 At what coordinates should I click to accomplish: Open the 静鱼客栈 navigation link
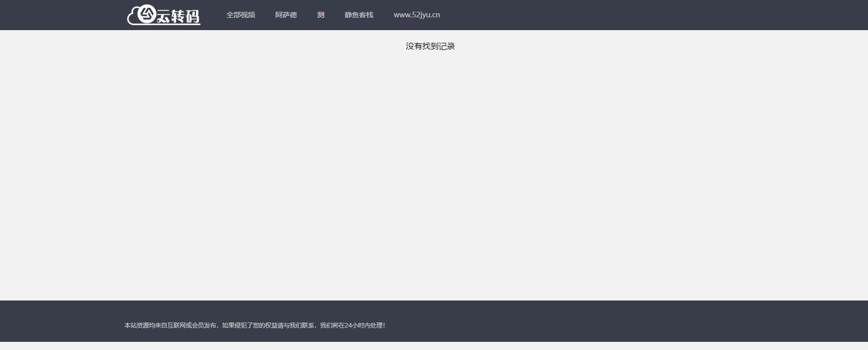click(x=359, y=15)
